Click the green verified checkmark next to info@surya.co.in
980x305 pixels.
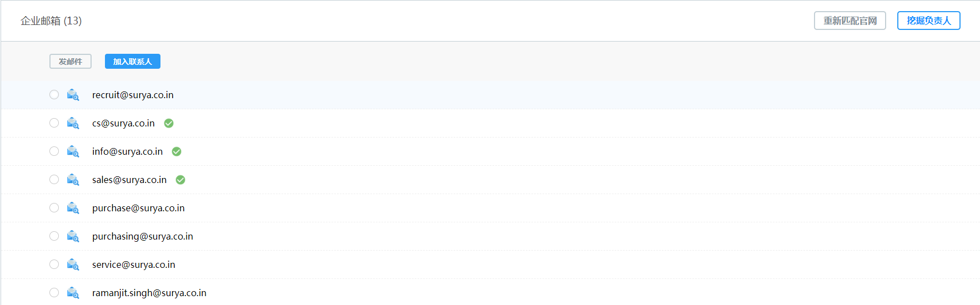coord(177,151)
